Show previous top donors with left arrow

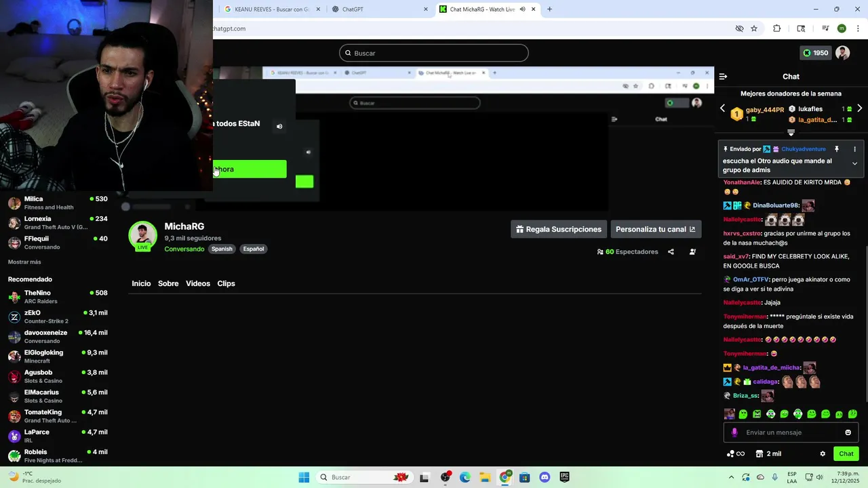click(x=722, y=108)
